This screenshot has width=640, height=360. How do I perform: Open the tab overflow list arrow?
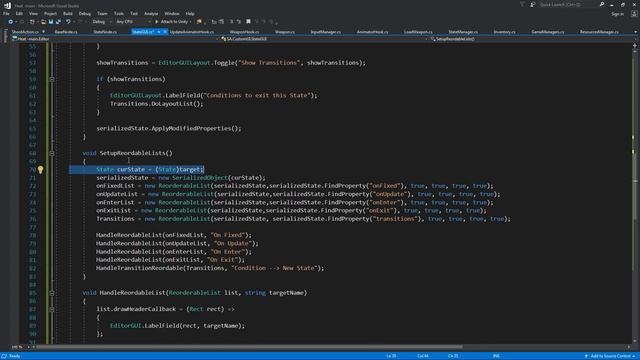click(635, 31)
